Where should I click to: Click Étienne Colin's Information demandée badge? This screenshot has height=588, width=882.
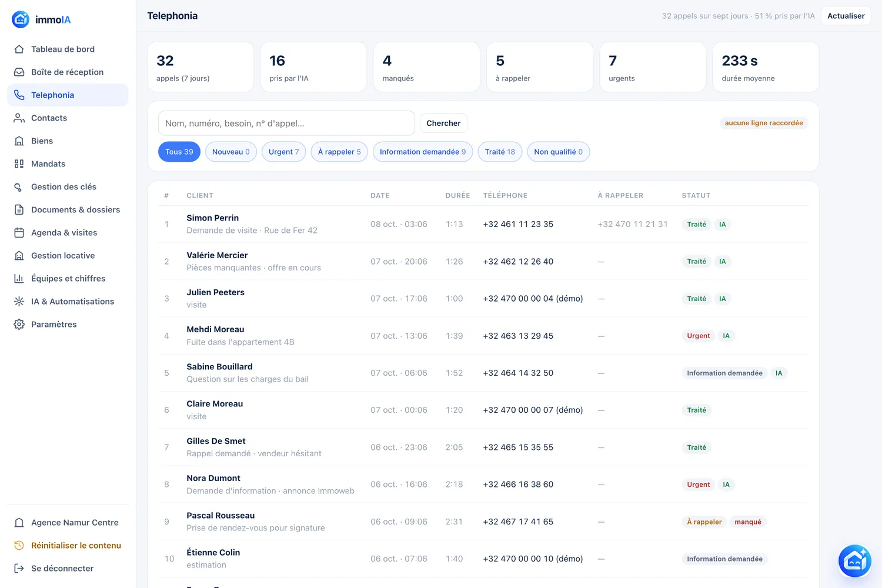(724, 559)
